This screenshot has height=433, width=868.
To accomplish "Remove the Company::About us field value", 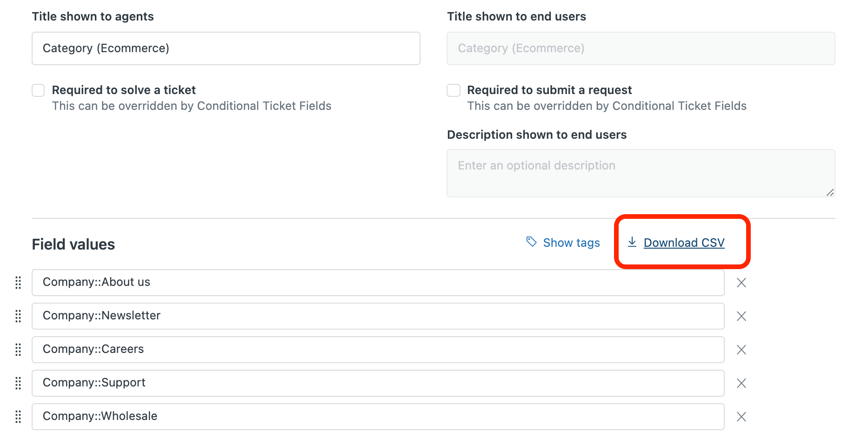I will (x=741, y=283).
